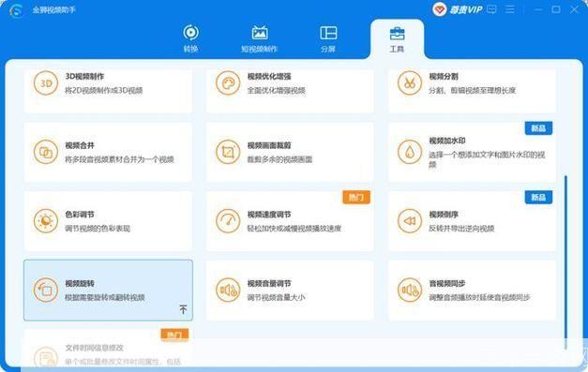Click description 裁剪多余的视频画面
Screen dimensions: 588x372
[x=279, y=159]
